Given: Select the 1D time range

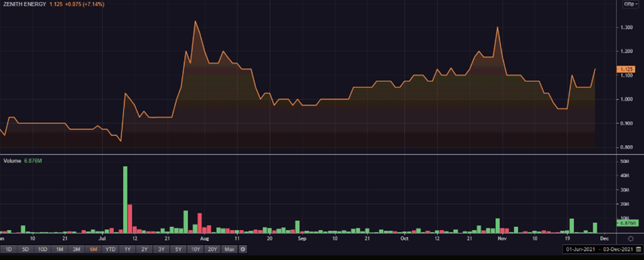Looking at the screenshot, I should click(x=9, y=249).
